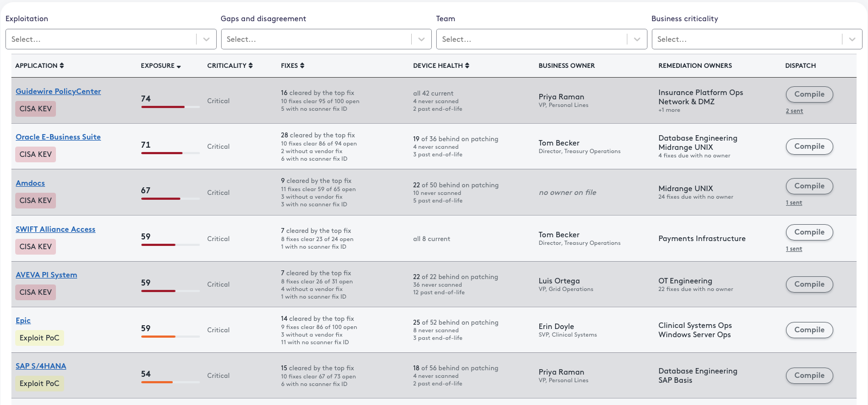Compile dispatch for Epic row
Screen dimensions: 868x405
coord(809,330)
